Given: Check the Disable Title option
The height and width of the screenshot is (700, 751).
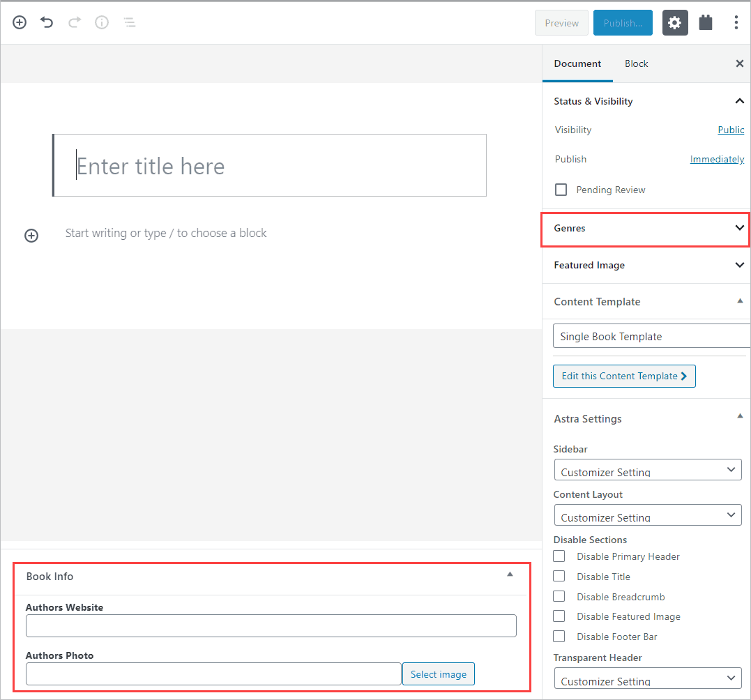Looking at the screenshot, I should pos(559,577).
